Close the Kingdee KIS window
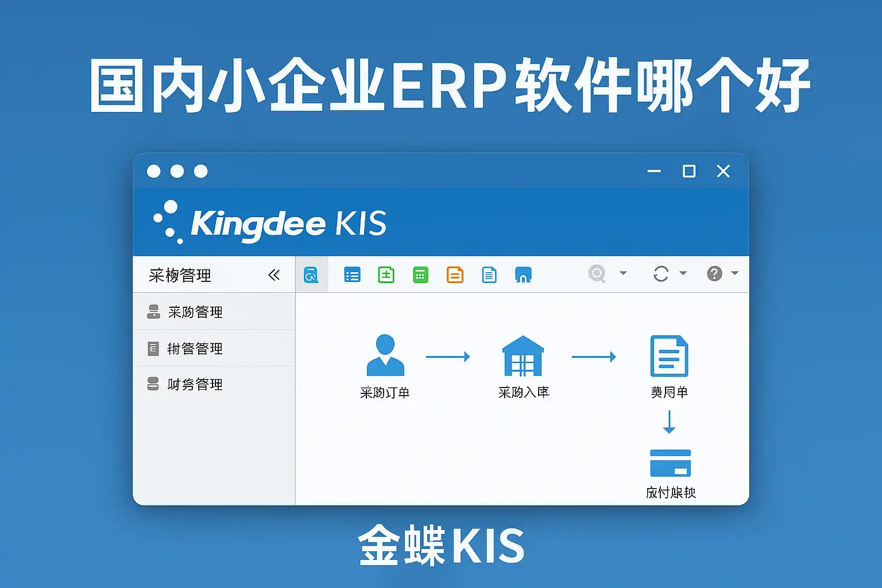This screenshot has height=588, width=882. point(724,171)
